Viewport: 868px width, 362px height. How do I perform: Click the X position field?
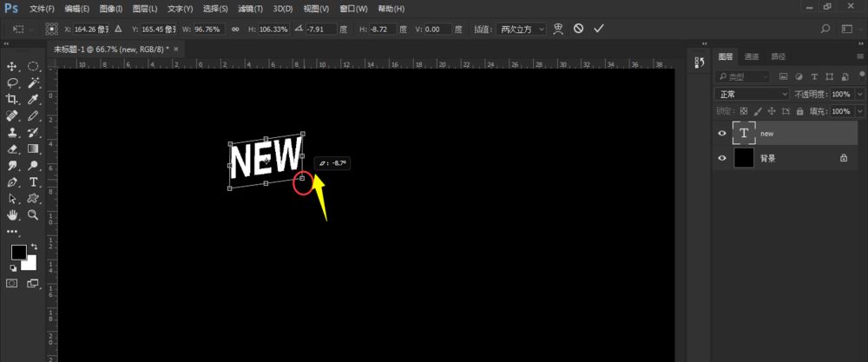coord(92,29)
